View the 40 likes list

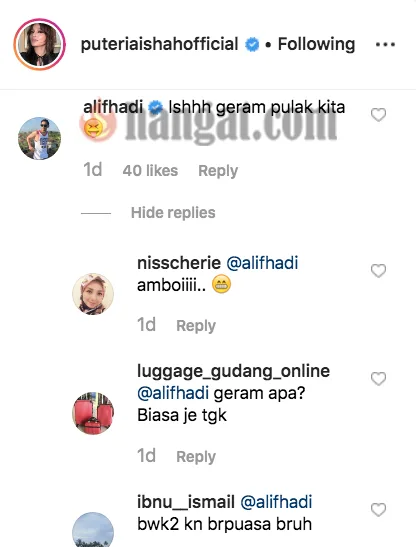click(150, 171)
